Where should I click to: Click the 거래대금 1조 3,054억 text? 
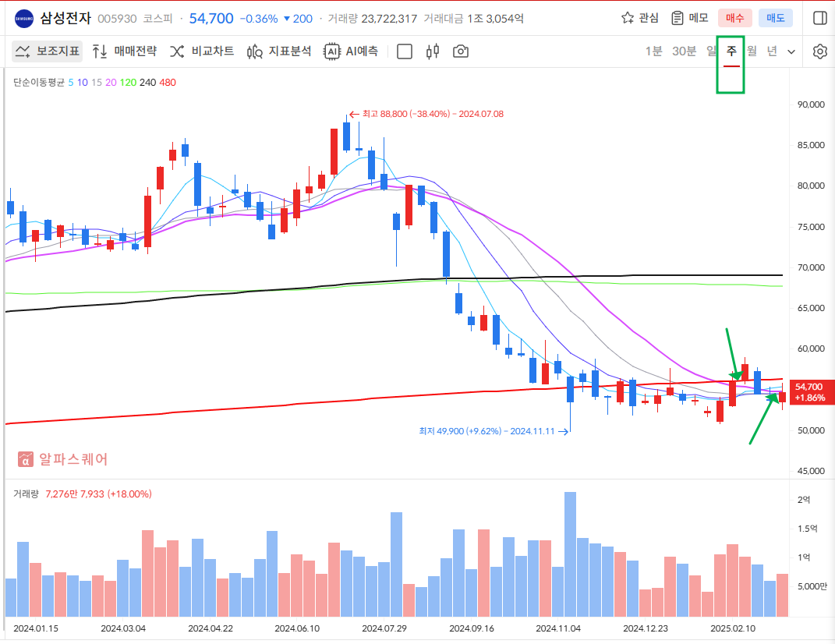(x=473, y=19)
